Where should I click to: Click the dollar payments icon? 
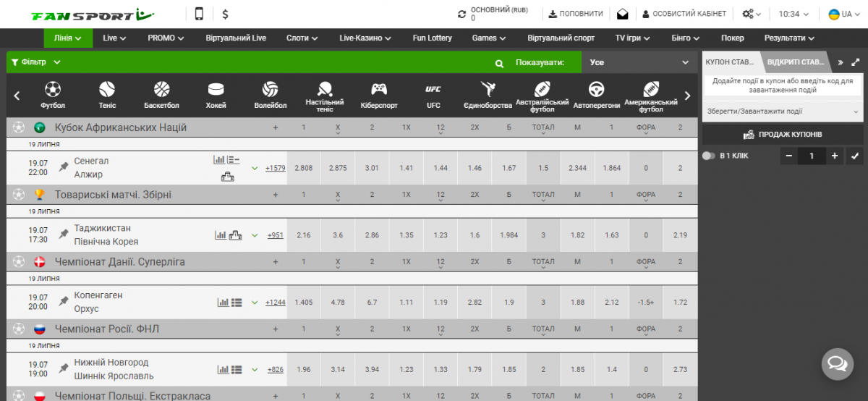pos(226,14)
